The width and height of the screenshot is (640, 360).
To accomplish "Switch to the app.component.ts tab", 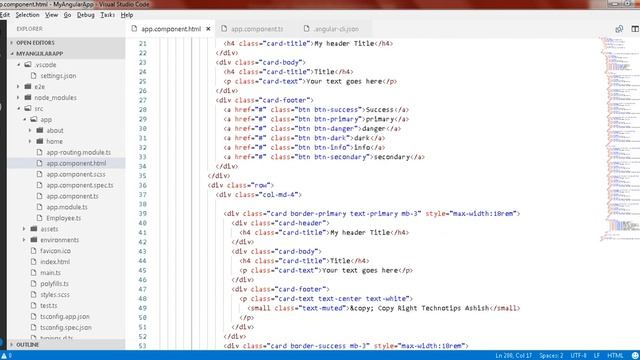I will (x=257, y=29).
